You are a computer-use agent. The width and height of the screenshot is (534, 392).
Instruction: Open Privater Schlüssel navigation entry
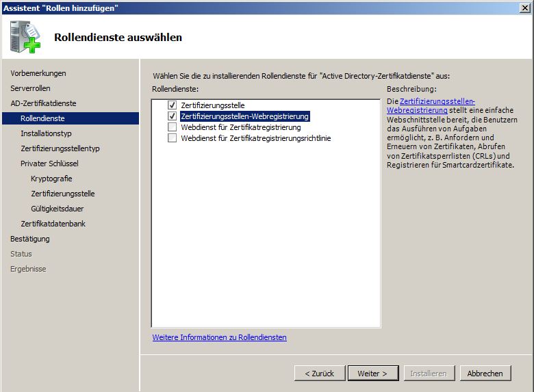[49, 164]
